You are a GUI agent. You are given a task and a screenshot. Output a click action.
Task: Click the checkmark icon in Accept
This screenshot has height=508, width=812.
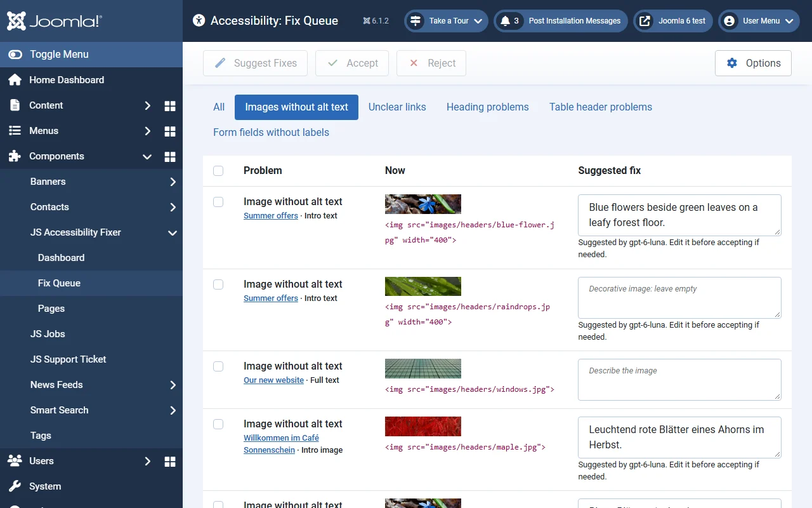tap(332, 63)
